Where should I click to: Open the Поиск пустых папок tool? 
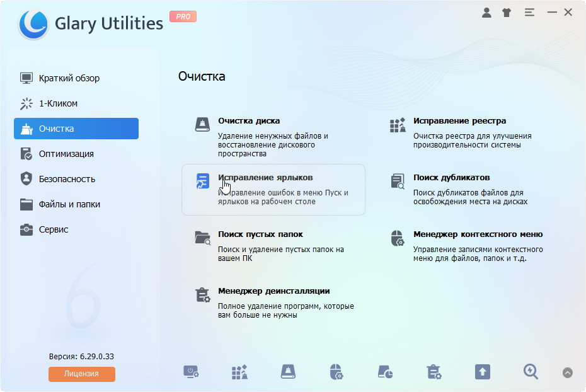pyautogui.click(x=273, y=246)
